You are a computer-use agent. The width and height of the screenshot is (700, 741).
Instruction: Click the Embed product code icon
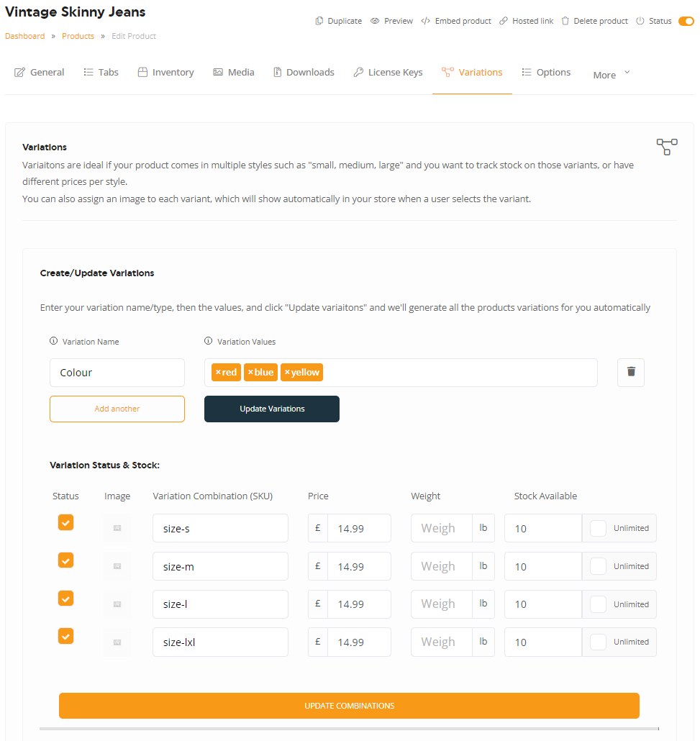pyautogui.click(x=425, y=21)
